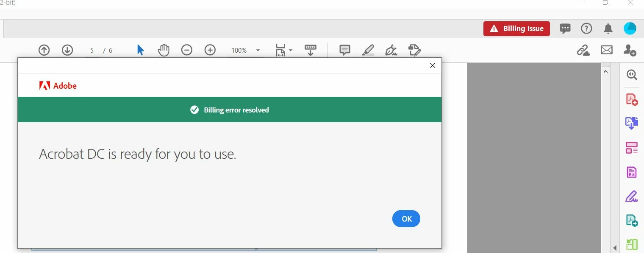644x253 pixels.
Task: Invite people to the document
Action: (630, 50)
